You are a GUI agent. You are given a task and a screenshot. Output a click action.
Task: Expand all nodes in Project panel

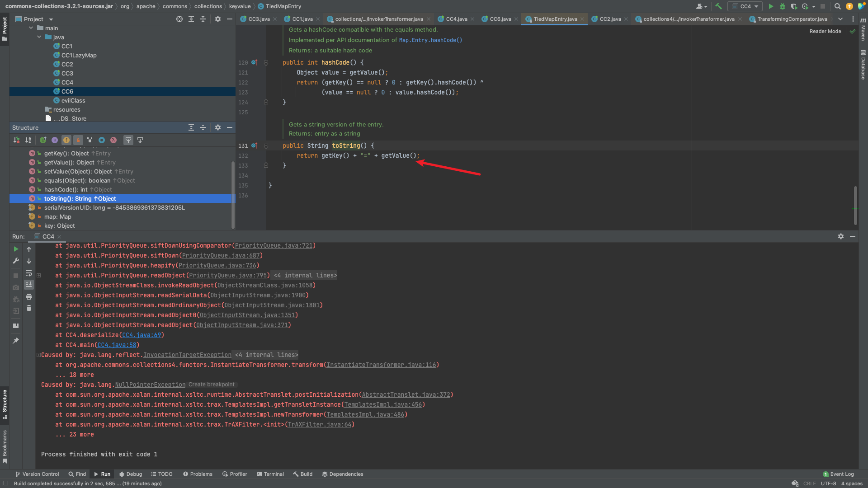click(x=191, y=19)
